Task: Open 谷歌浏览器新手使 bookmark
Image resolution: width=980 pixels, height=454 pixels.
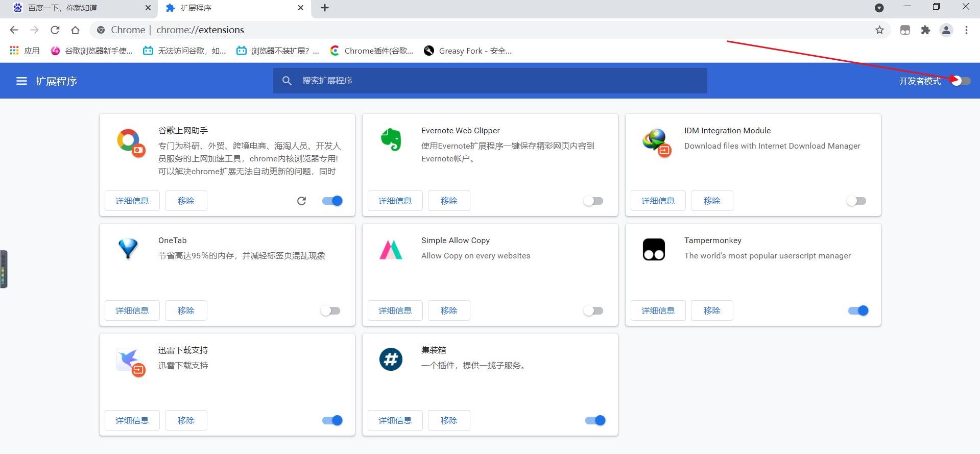Action: 92,51
